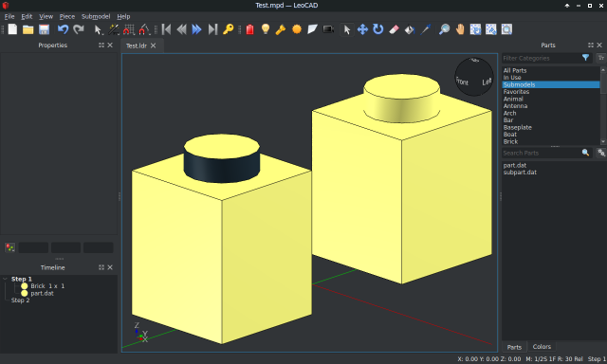
Task: Click the view sphere orientation widget
Action: point(474,77)
